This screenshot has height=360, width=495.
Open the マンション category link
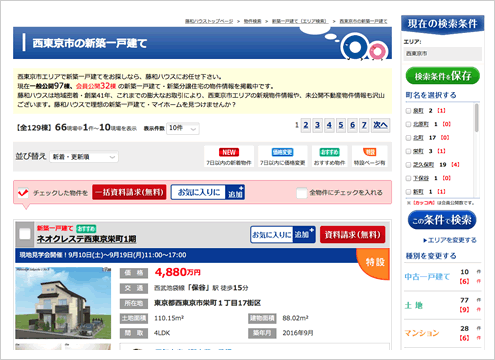[x=422, y=333]
